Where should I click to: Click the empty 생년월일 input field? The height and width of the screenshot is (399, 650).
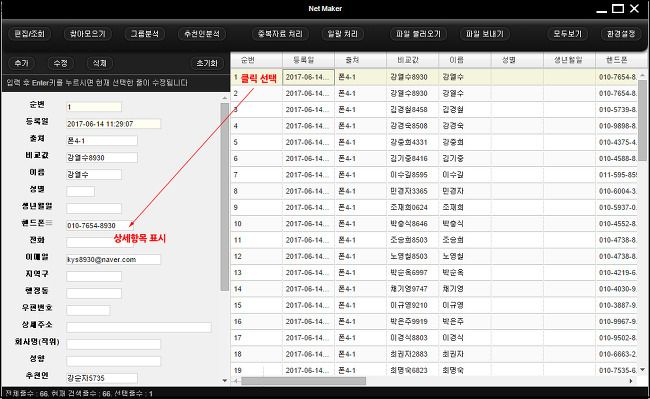click(94, 208)
